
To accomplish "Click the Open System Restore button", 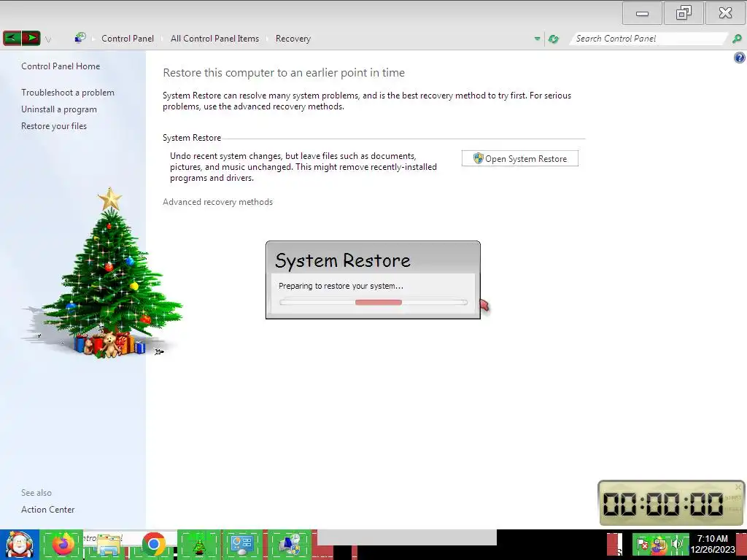I will pyautogui.click(x=519, y=158).
